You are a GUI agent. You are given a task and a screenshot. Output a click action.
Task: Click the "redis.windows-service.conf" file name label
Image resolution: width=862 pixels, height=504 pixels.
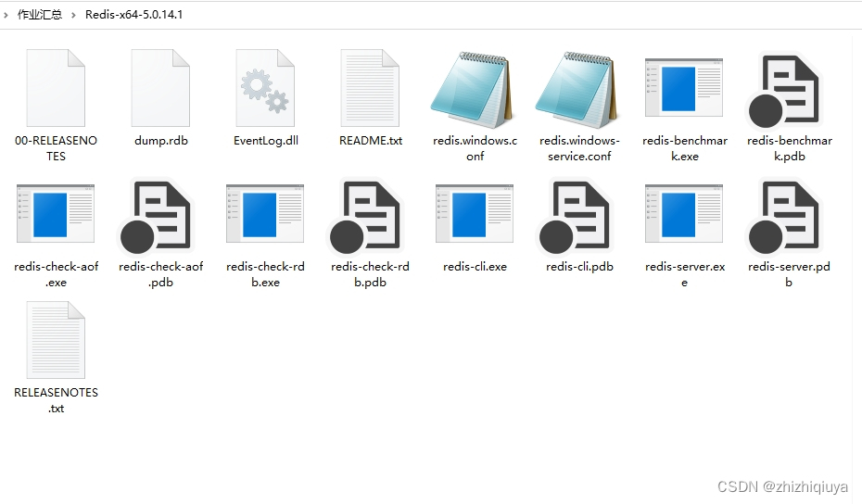coord(579,148)
